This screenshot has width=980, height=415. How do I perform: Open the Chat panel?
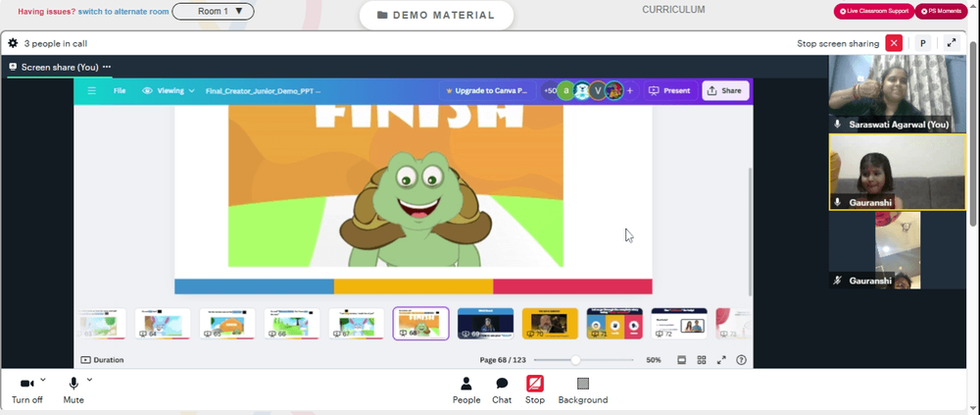501,390
